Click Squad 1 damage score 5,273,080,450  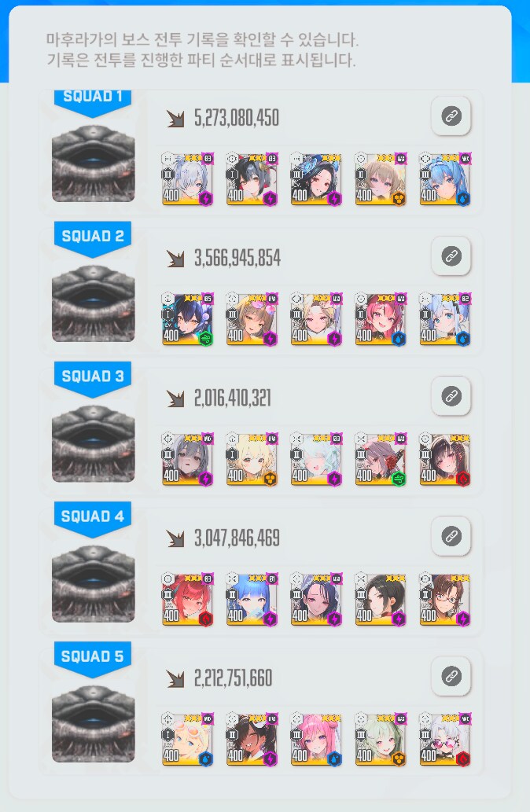[x=237, y=118]
